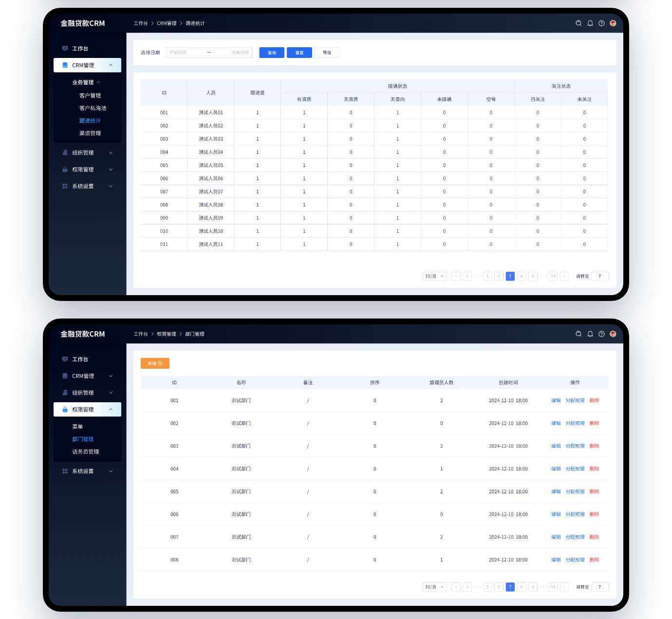Collapse the 业务管理 submenu
672x619 pixels.
(98, 82)
